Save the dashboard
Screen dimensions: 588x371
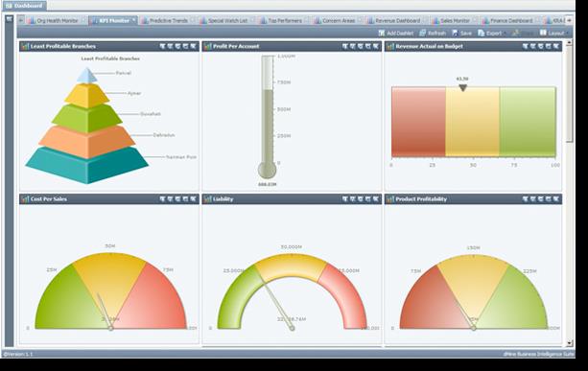coord(461,33)
